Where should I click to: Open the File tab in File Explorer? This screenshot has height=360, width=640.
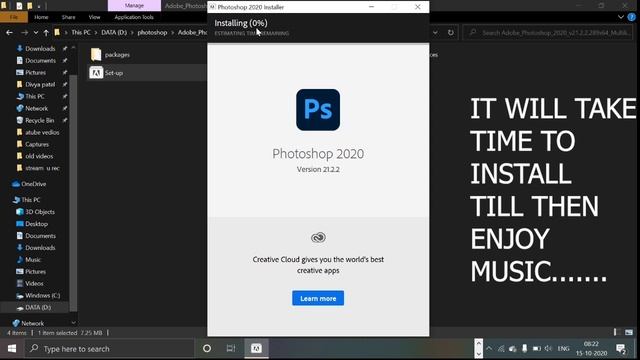(13, 17)
